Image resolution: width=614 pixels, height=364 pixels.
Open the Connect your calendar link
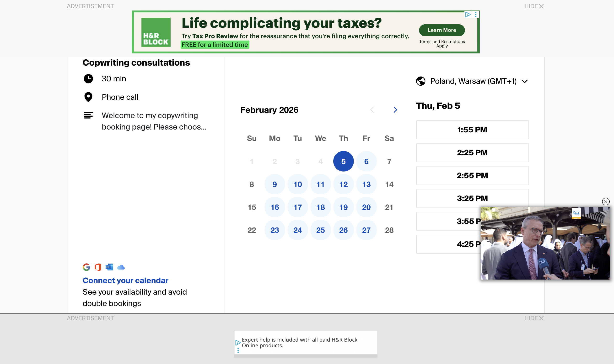click(x=125, y=280)
